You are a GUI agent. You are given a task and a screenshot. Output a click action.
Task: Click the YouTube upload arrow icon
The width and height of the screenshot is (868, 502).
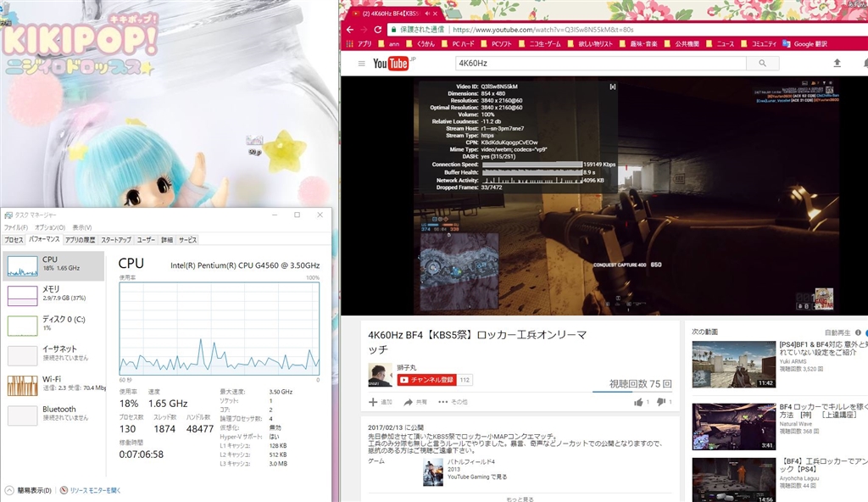(837, 63)
